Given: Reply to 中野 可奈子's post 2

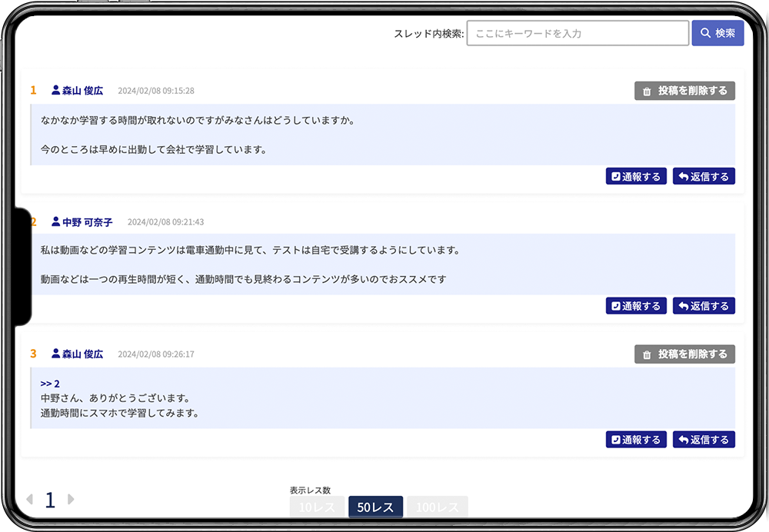Looking at the screenshot, I should tap(704, 306).
